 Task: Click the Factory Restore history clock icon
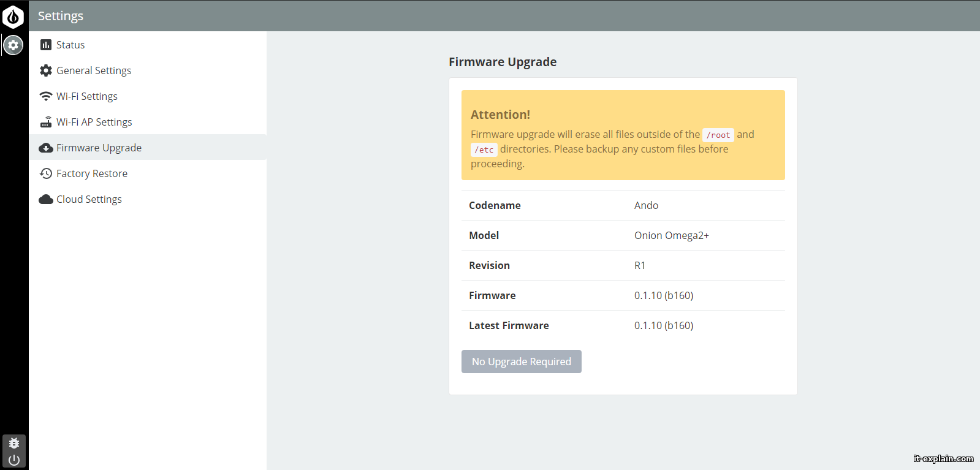pos(46,173)
